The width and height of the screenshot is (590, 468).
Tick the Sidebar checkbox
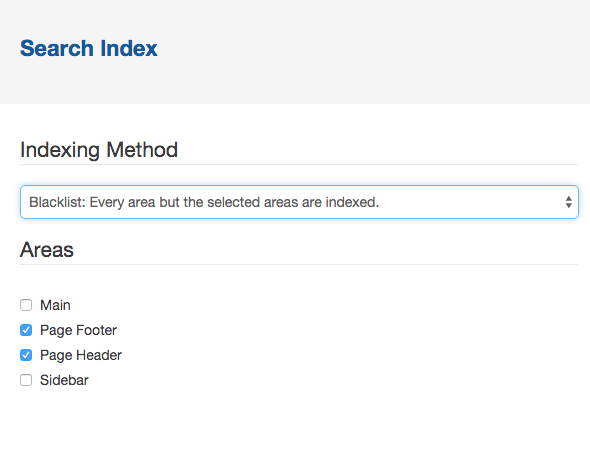pos(26,380)
